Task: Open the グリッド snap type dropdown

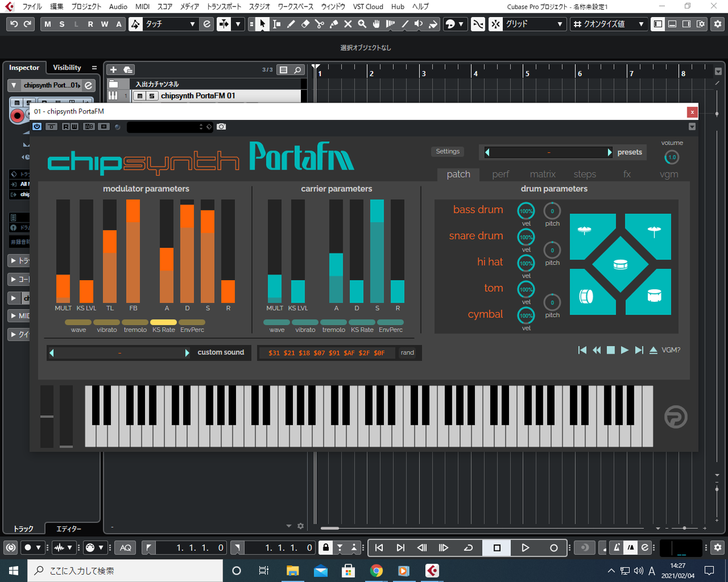Action: [535, 24]
